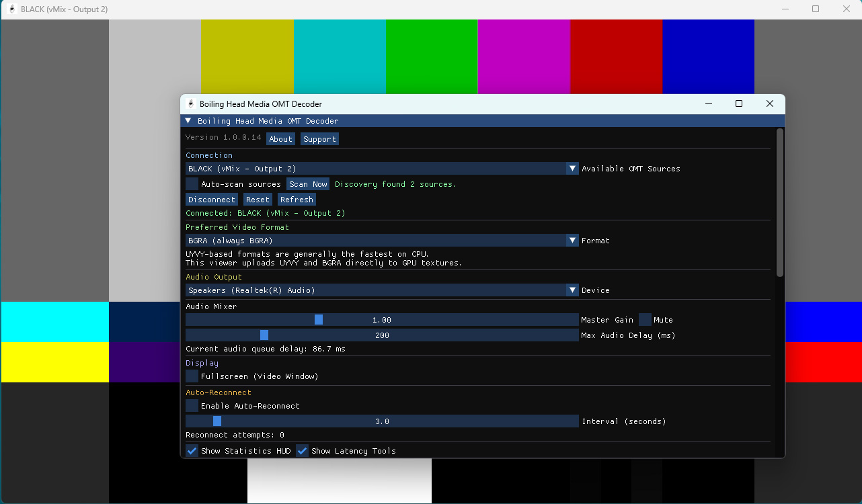
Task: Open the audio output Device dropdown
Action: (572, 290)
